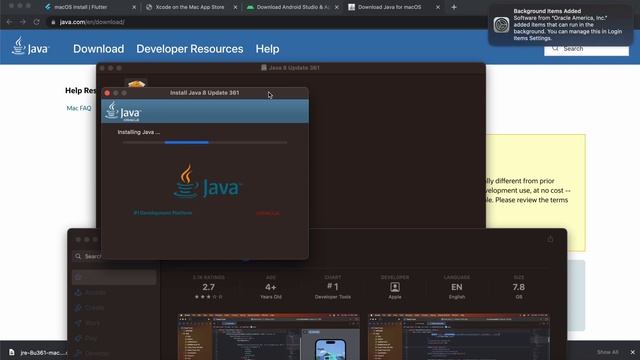Open the second Xcode screenshot thumbnail

click(x=459, y=337)
